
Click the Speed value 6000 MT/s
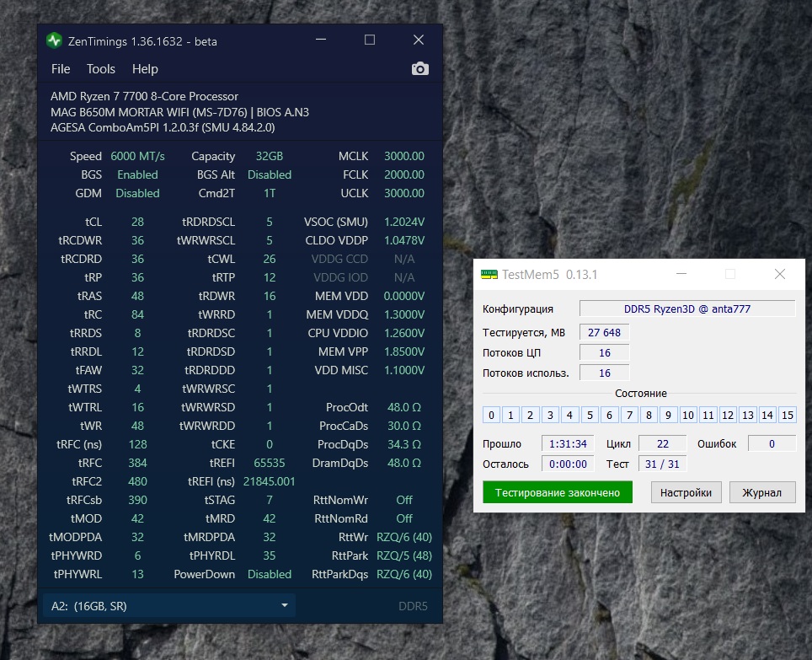[x=137, y=157]
